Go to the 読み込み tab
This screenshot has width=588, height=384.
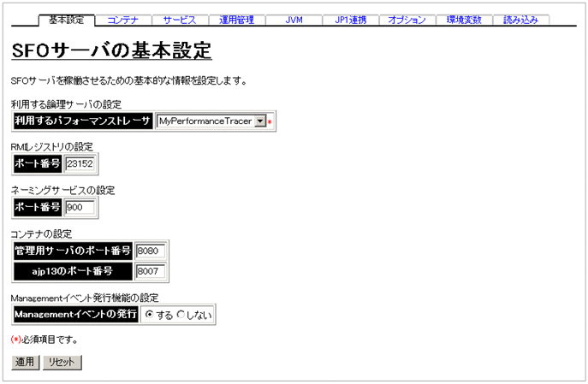pyautogui.click(x=520, y=20)
